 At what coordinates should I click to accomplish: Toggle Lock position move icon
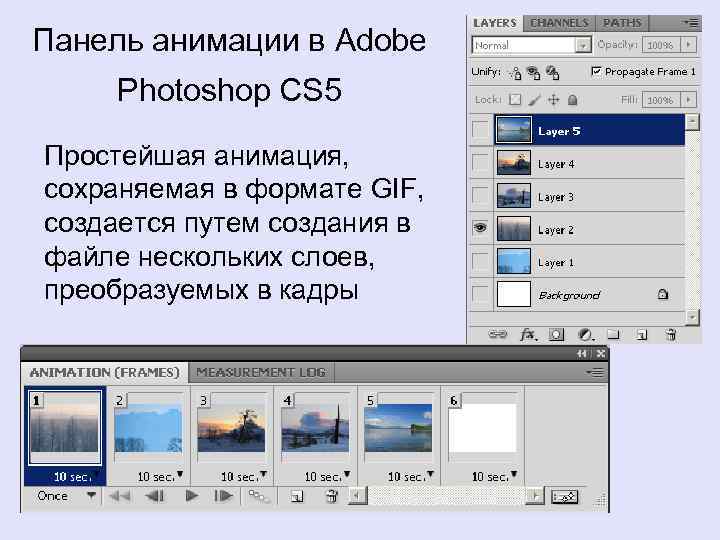(553, 100)
